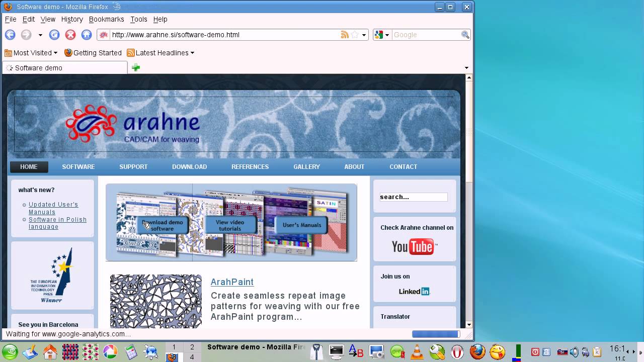Open the ArahPaint heading link

point(232,282)
